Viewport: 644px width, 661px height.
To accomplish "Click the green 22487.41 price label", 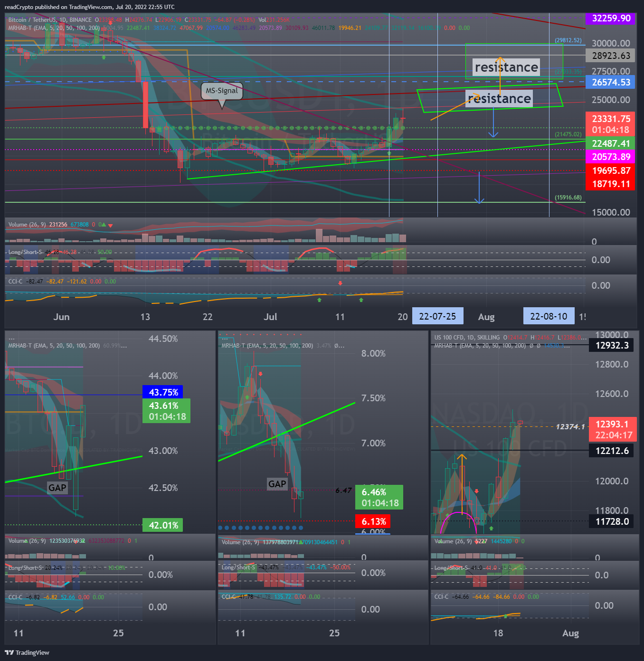I will (x=611, y=143).
